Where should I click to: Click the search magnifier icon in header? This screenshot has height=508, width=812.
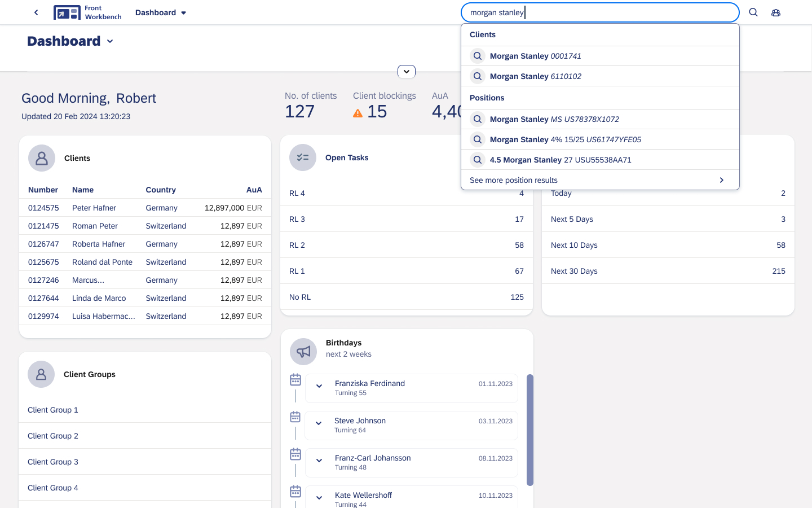click(x=753, y=12)
